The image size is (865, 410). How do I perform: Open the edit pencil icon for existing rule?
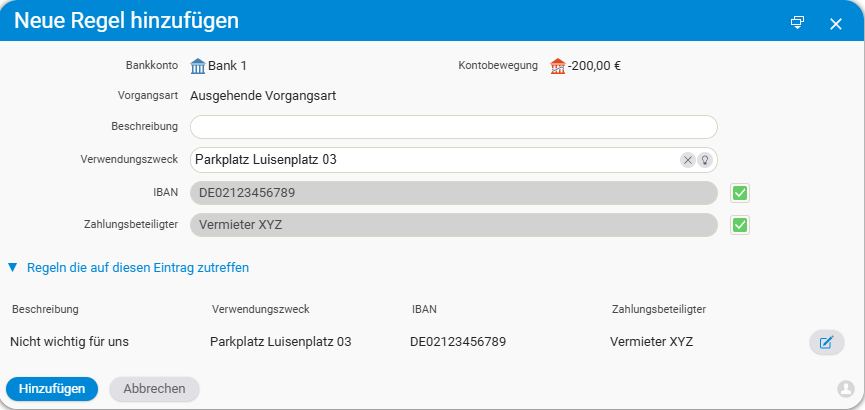coord(826,342)
